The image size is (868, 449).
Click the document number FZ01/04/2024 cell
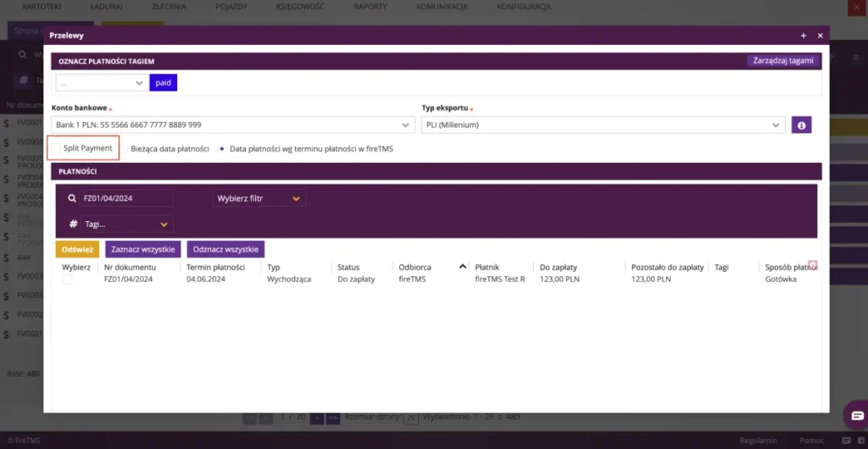coord(129,280)
